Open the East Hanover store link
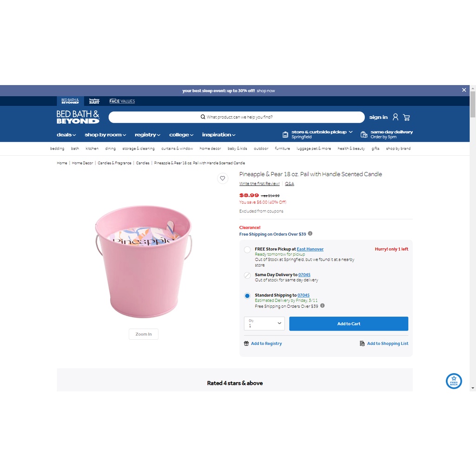 point(310,249)
